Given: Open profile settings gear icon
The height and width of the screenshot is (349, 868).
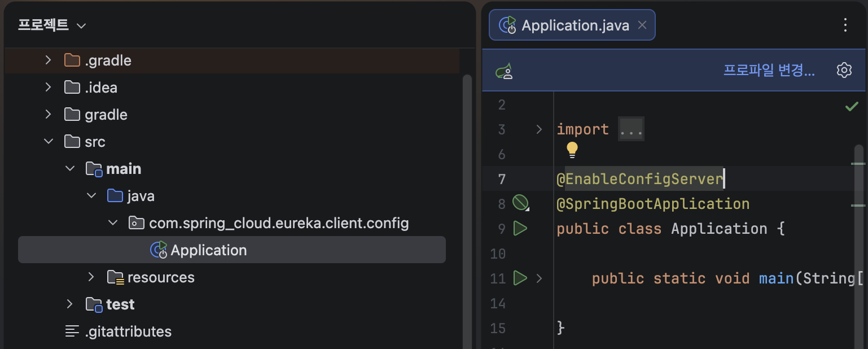Looking at the screenshot, I should point(844,70).
